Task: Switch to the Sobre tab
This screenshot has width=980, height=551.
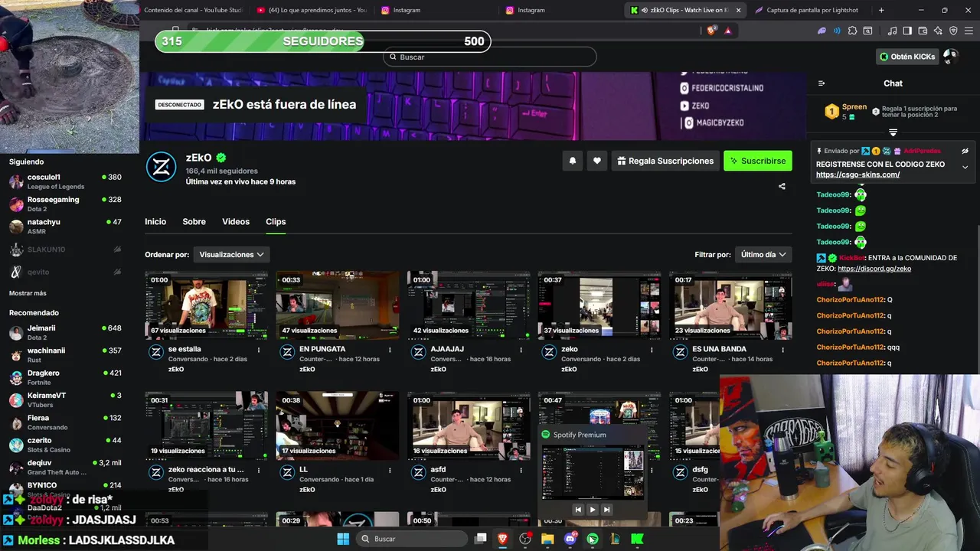Action: (x=194, y=222)
